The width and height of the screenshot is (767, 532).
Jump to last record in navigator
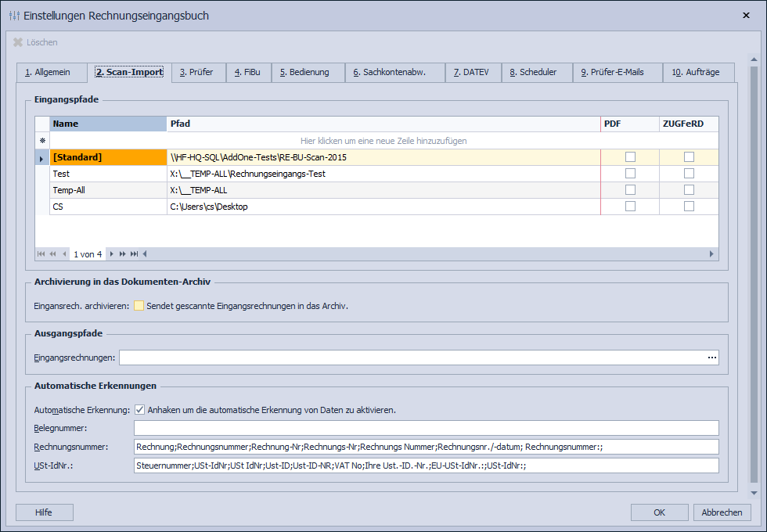click(135, 254)
